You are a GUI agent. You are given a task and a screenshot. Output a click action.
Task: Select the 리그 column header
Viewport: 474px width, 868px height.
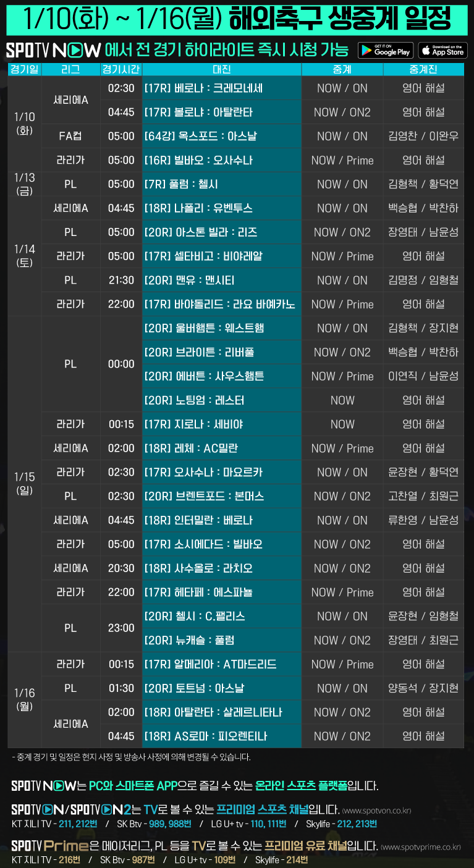70,69
